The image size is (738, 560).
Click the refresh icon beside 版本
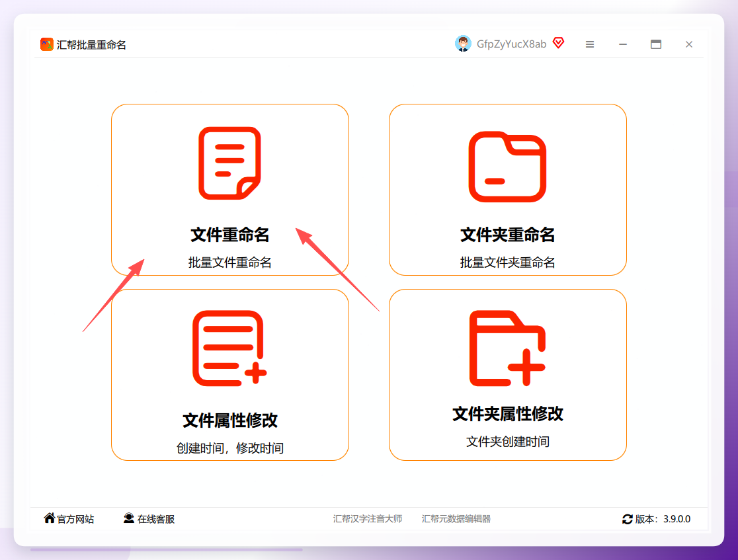[x=627, y=519]
